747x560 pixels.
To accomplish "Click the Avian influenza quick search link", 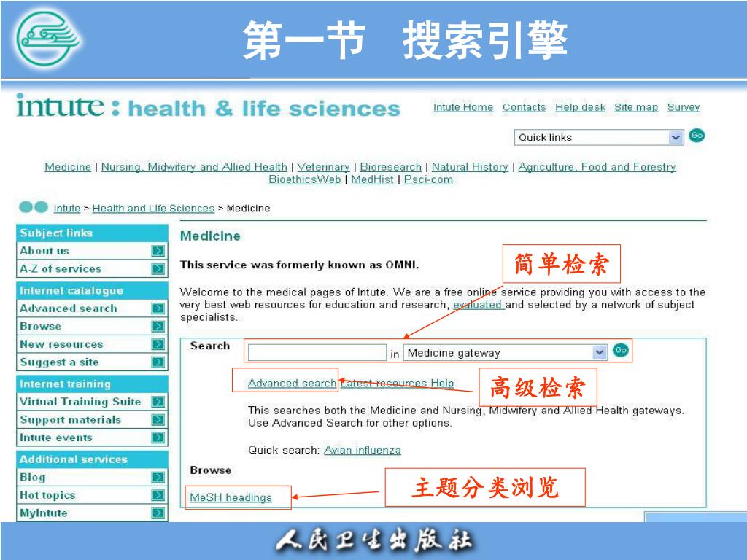I will coord(363,451).
